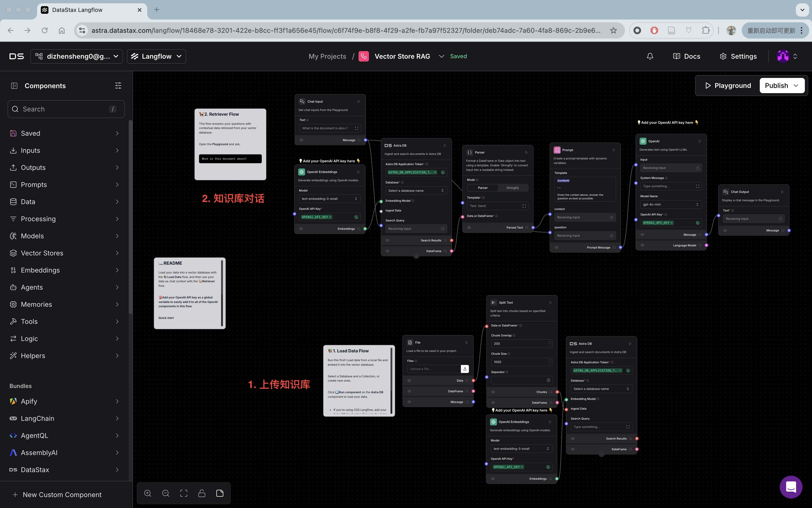Go to My Projects breadcrumb
812x508 pixels.
tap(327, 56)
